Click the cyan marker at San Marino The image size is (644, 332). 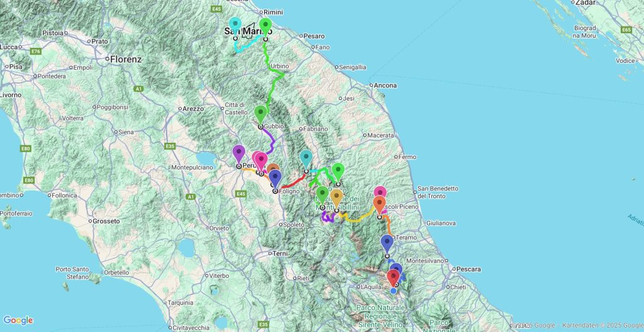point(235,26)
